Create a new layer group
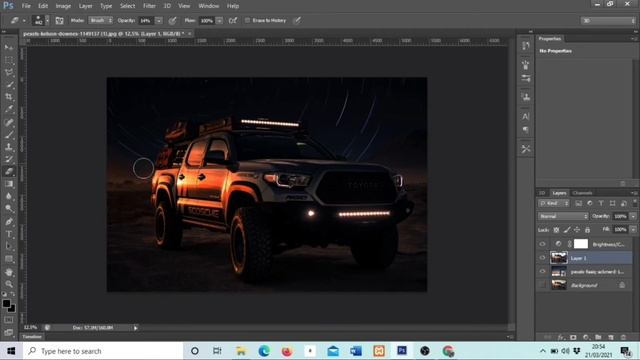Image resolution: width=640 pixels, height=360 pixels. pyautogui.click(x=598, y=337)
